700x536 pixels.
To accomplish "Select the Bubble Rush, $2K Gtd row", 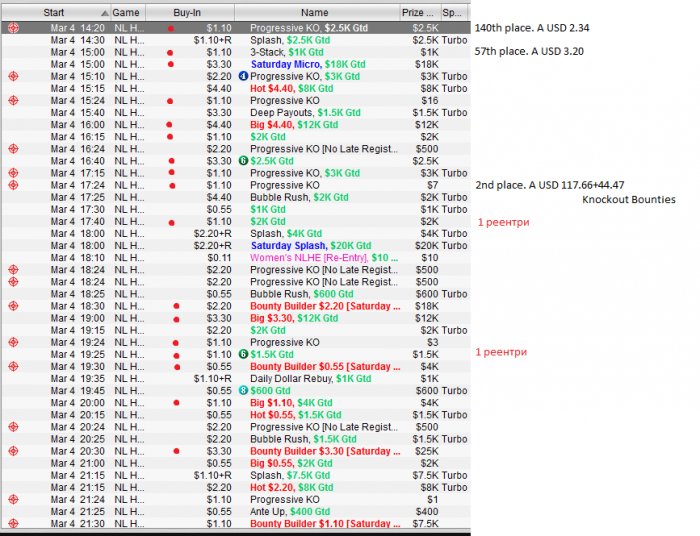I will coord(236,197).
